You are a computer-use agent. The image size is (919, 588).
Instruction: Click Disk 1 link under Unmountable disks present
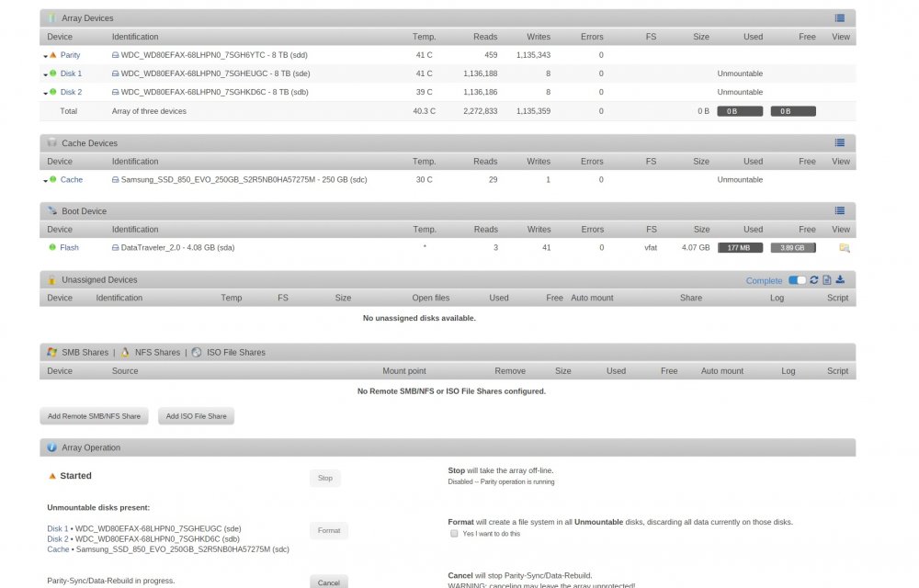click(57, 528)
